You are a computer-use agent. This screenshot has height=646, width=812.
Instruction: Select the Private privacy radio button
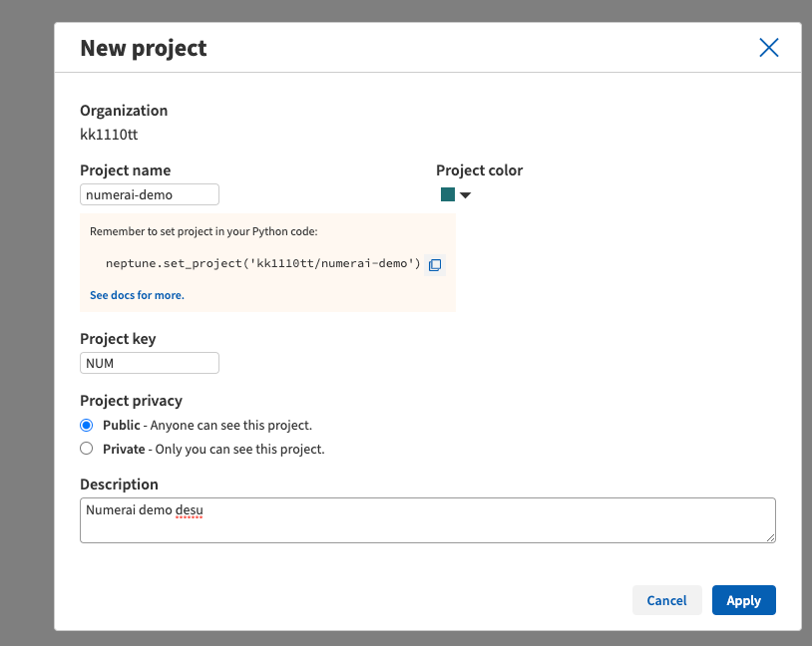[x=87, y=449]
